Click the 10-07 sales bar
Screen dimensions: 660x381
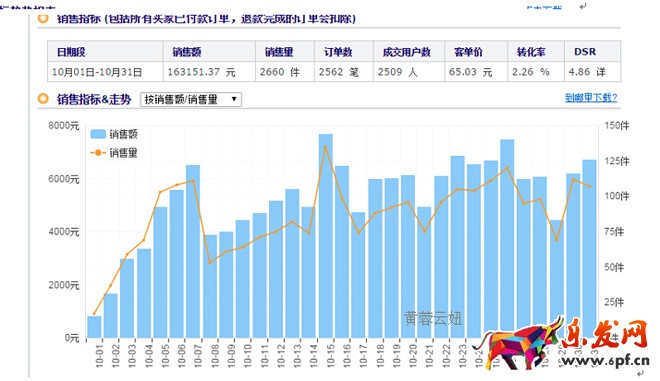193,251
